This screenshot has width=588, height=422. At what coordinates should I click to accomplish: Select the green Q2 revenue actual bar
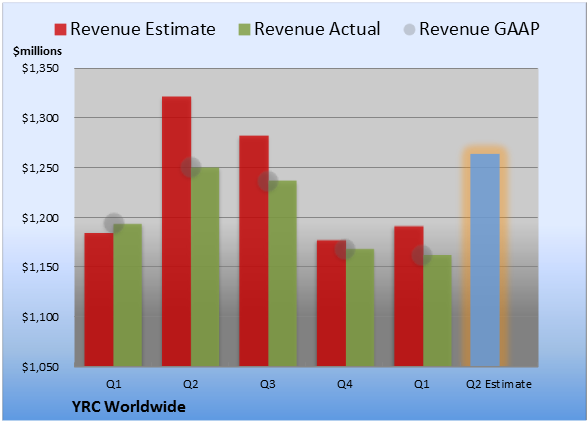coord(205,267)
